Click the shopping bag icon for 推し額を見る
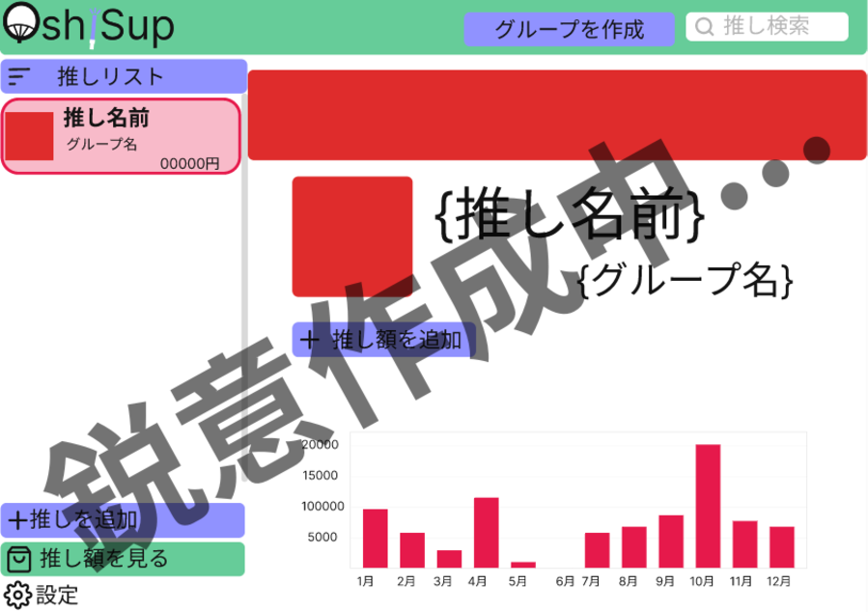 pyautogui.click(x=18, y=559)
